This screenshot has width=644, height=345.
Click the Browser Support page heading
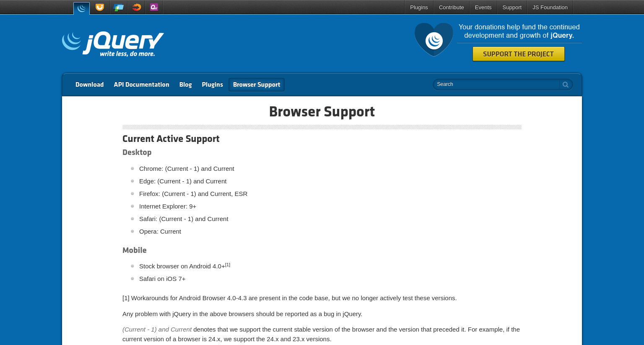[322, 112]
